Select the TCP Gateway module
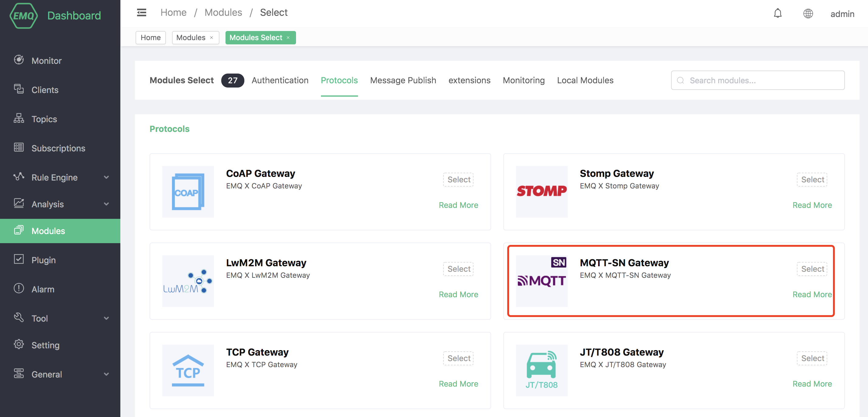Image resolution: width=868 pixels, height=417 pixels. coord(458,358)
